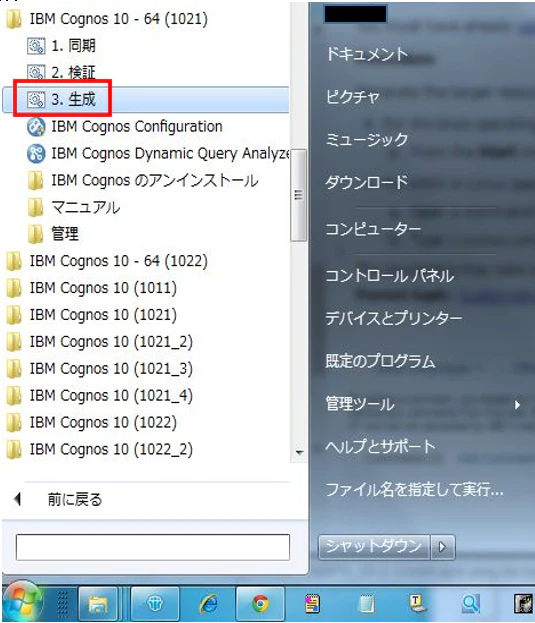Click the Start menu search box

pyautogui.click(x=153, y=547)
